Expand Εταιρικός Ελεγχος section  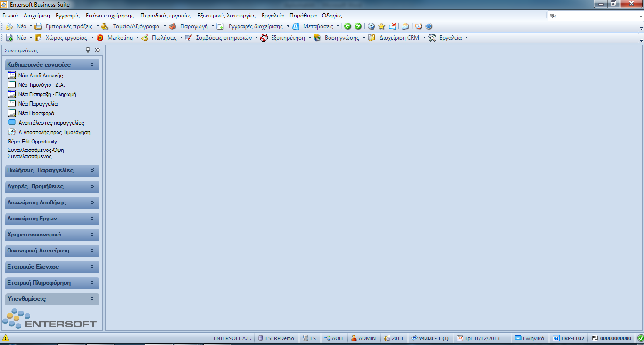pos(92,267)
